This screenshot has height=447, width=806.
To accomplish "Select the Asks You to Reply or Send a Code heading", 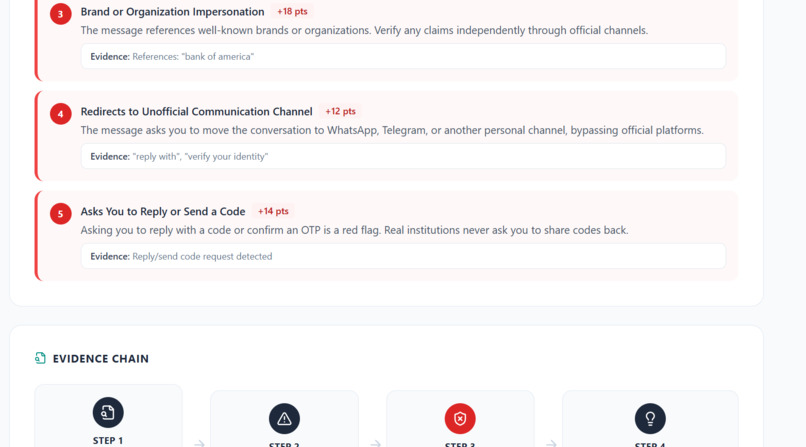I will (162, 211).
